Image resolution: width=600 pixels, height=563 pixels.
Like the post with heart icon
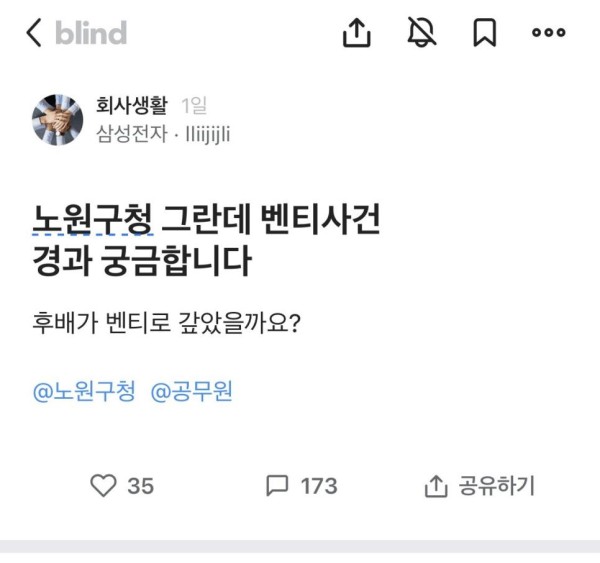pyautogui.click(x=103, y=486)
